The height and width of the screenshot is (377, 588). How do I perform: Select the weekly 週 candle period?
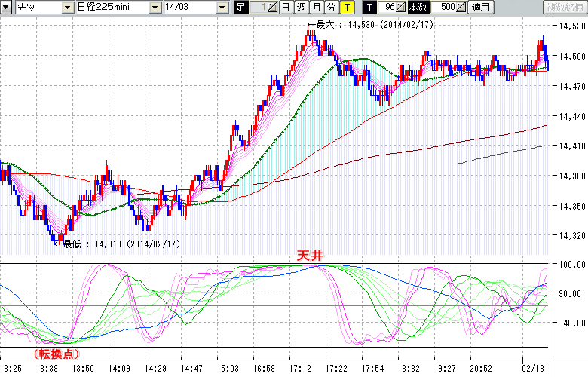(301, 7)
